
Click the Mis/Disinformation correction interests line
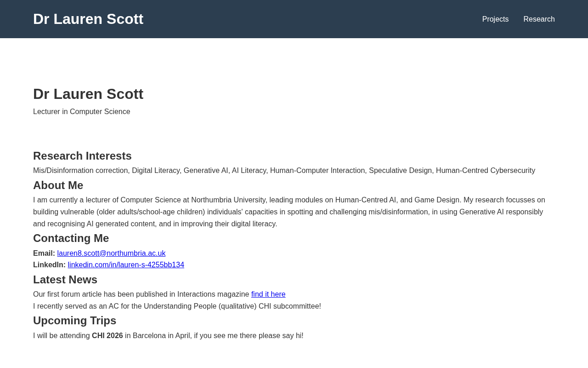[284, 171]
